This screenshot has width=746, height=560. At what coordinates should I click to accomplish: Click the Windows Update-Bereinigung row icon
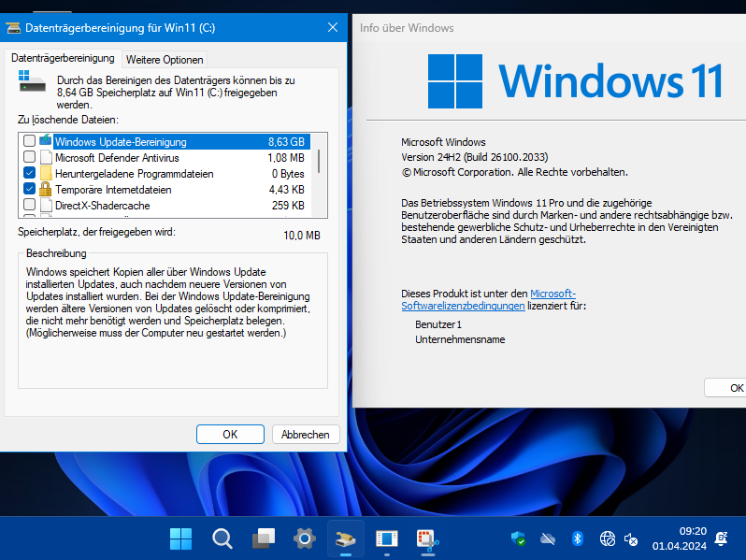(45, 140)
